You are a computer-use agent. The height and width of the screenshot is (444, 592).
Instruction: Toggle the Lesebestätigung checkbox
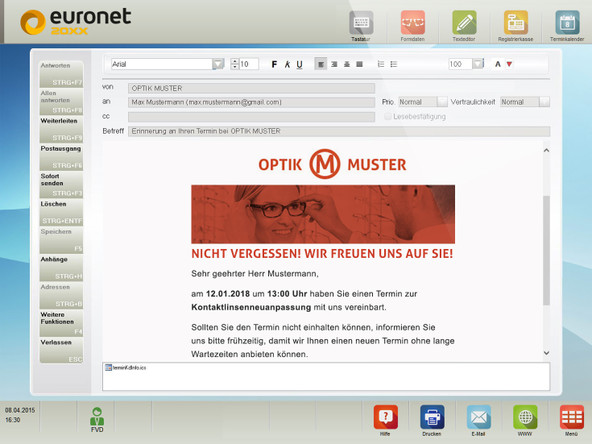point(387,116)
